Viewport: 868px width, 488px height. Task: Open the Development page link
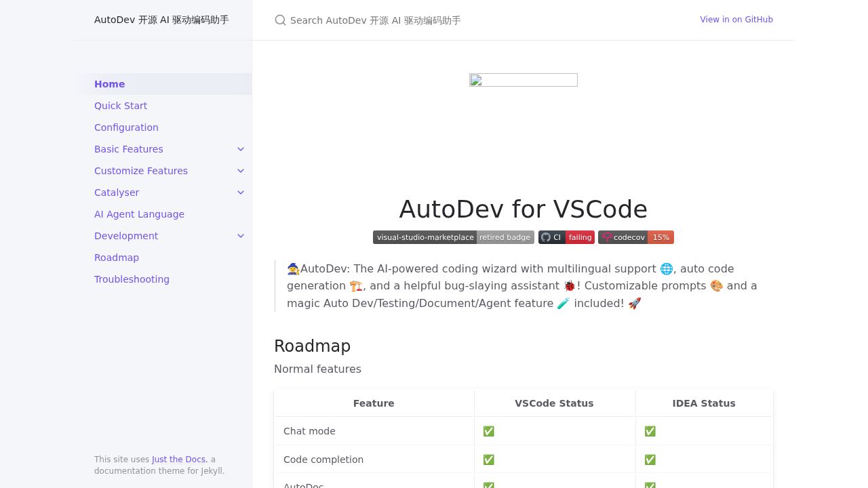(126, 236)
